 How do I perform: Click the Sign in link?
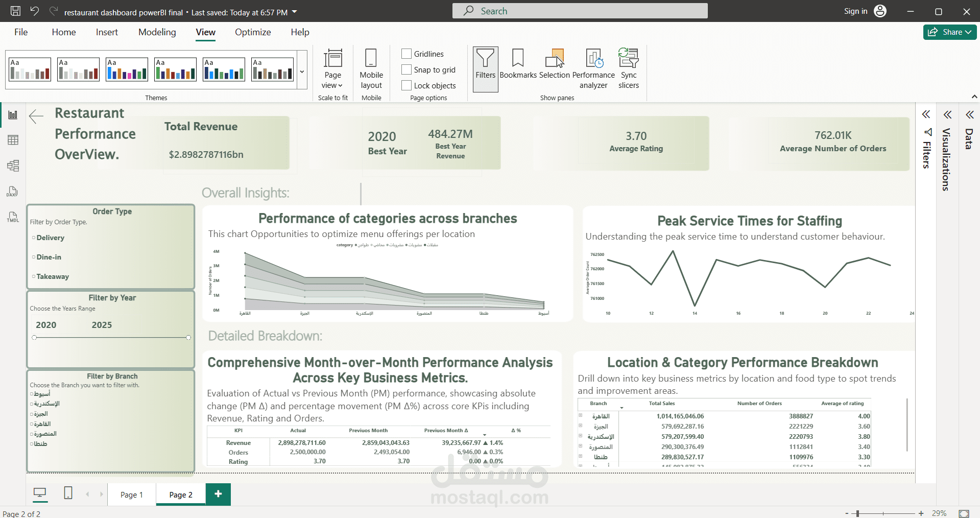pos(855,11)
